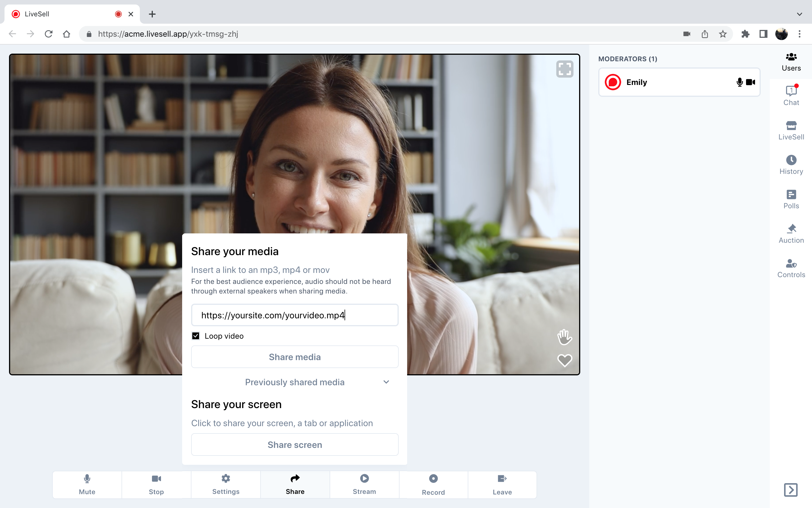This screenshot has width=812, height=508.
Task: Click the media link input field
Action: (295, 315)
